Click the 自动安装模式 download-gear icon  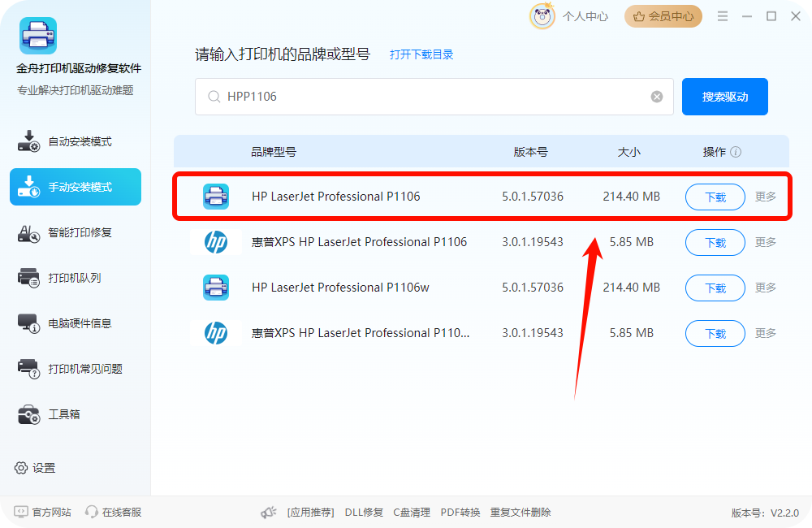tap(28, 141)
